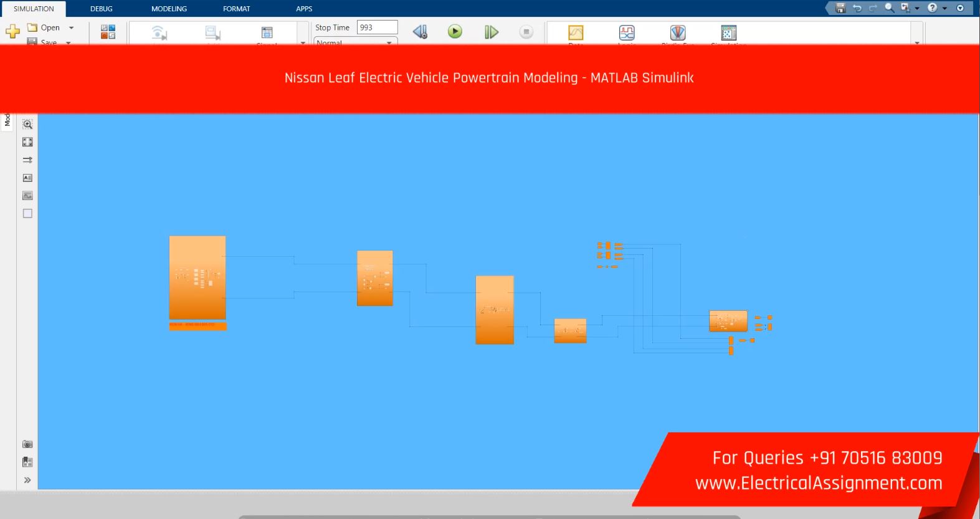The height and width of the screenshot is (519, 980).
Task: Open the Model Browser side tab
Action: coord(7,120)
